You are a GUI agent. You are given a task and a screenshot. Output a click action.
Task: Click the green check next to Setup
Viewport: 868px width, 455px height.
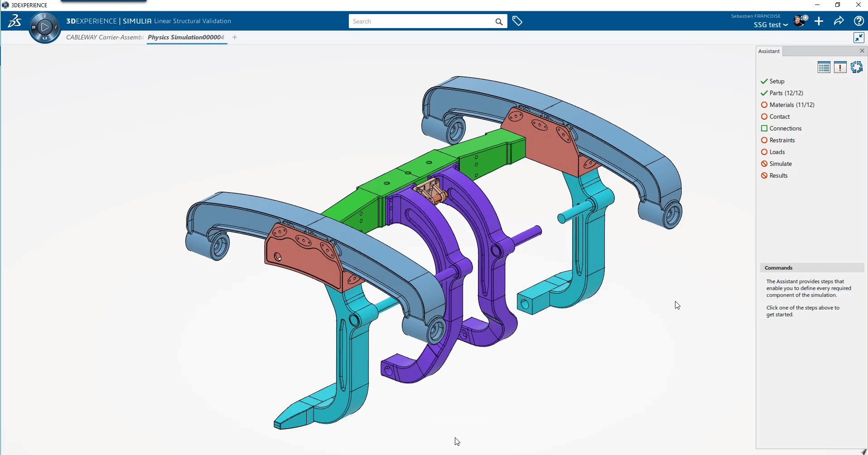(x=764, y=81)
